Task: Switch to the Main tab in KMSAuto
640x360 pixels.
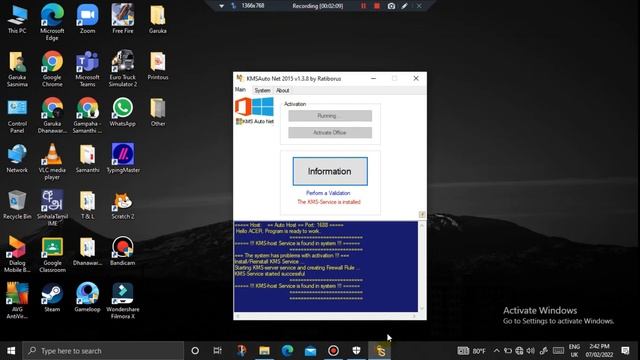Action: point(240,90)
